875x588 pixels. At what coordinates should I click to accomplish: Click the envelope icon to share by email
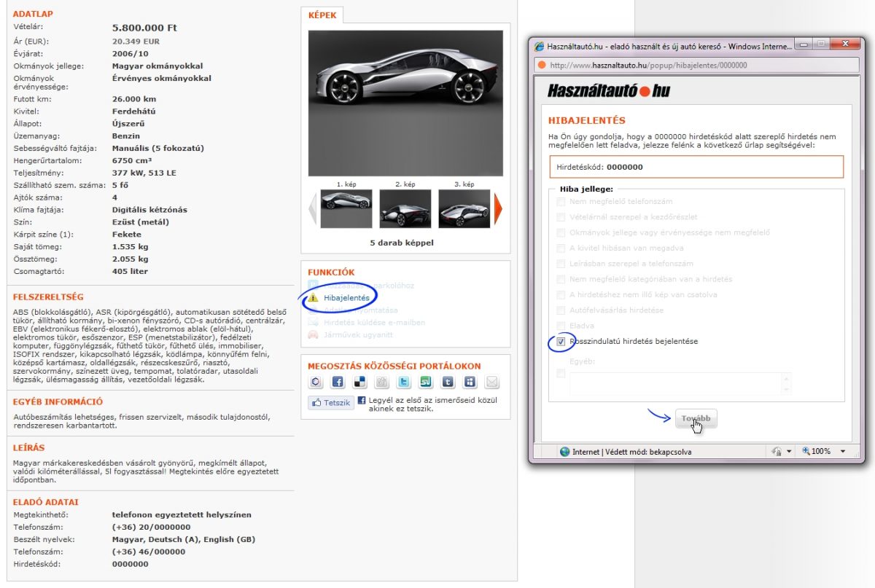point(491,380)
